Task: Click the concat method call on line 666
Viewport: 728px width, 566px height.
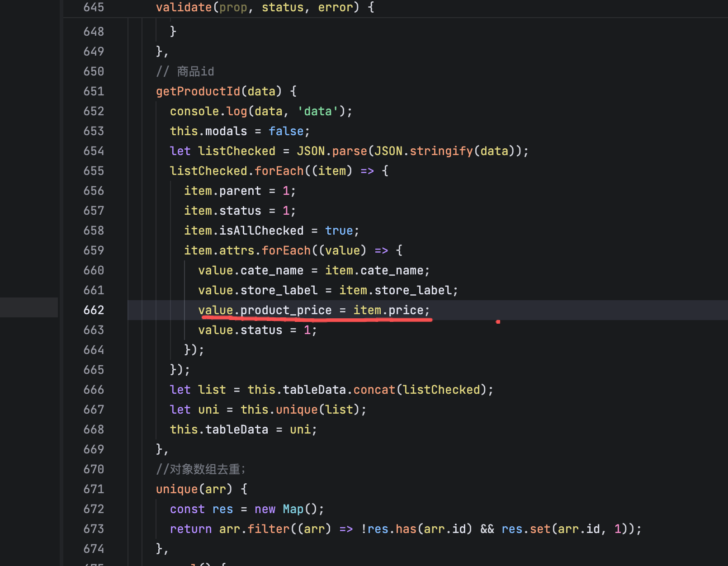Action: pos(374,390)
